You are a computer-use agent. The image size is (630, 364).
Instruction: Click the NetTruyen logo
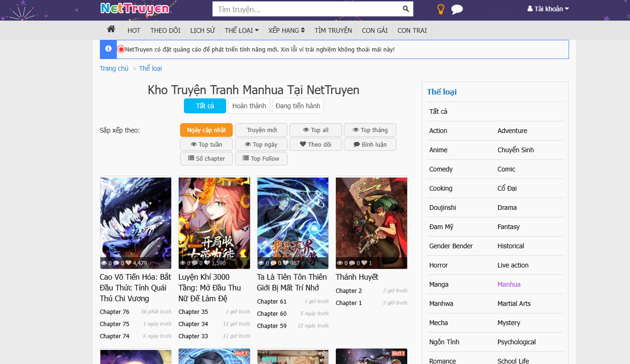coord(134,8)
